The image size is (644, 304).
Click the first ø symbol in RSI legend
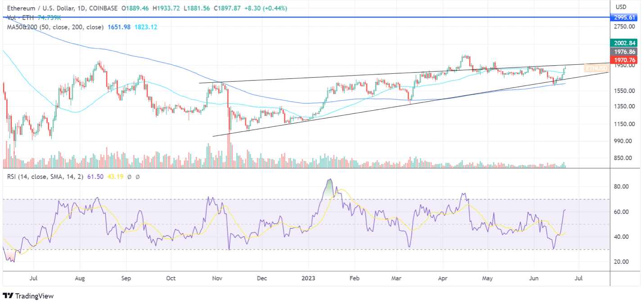pos(129,177)
